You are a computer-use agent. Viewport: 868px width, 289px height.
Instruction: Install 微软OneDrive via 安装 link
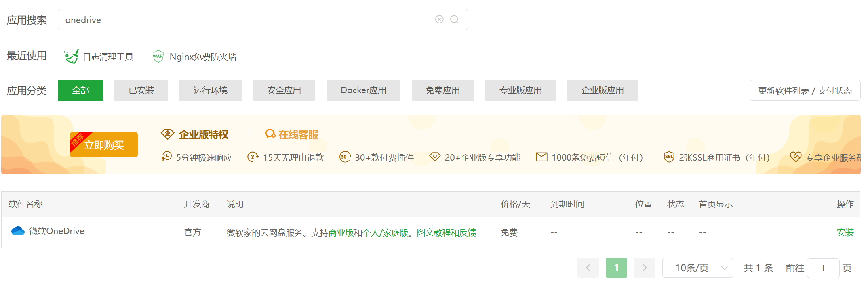coord(845,232)
